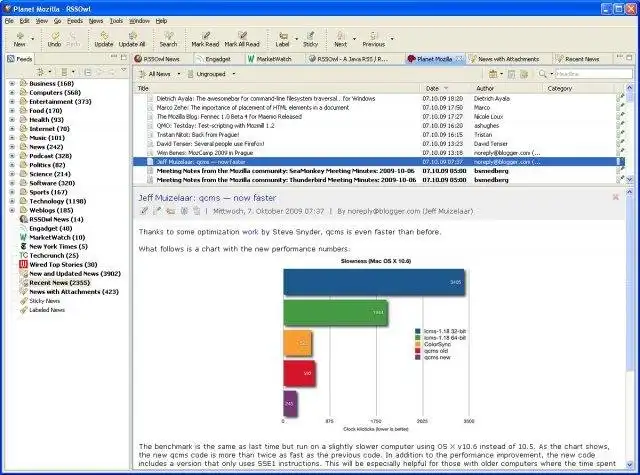Open the Tools menu
The image size is (640, 475).
point(116,21)
